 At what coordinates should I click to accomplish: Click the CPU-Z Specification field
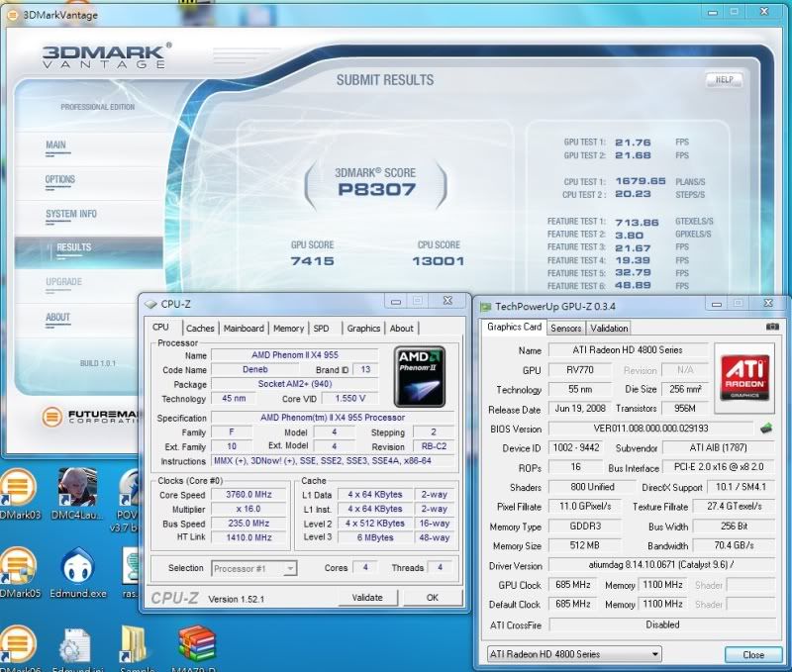[x=333, y=418]
